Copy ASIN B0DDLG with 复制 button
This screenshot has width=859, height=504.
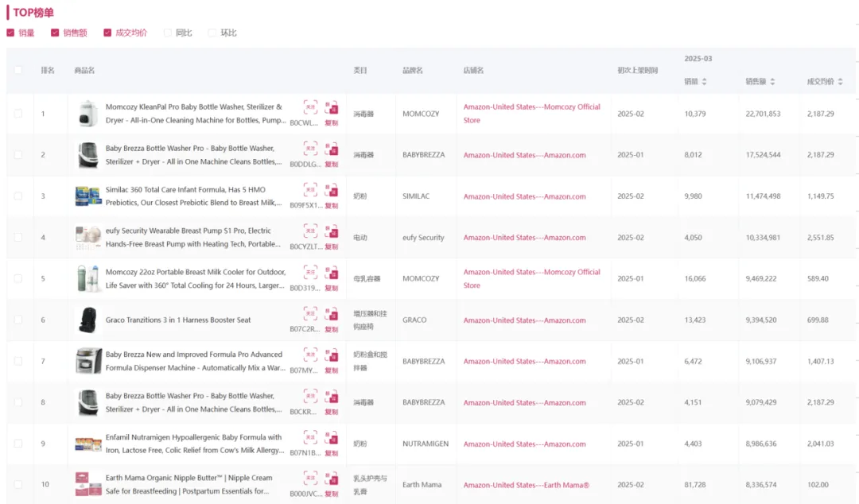(x=332, y=164)
